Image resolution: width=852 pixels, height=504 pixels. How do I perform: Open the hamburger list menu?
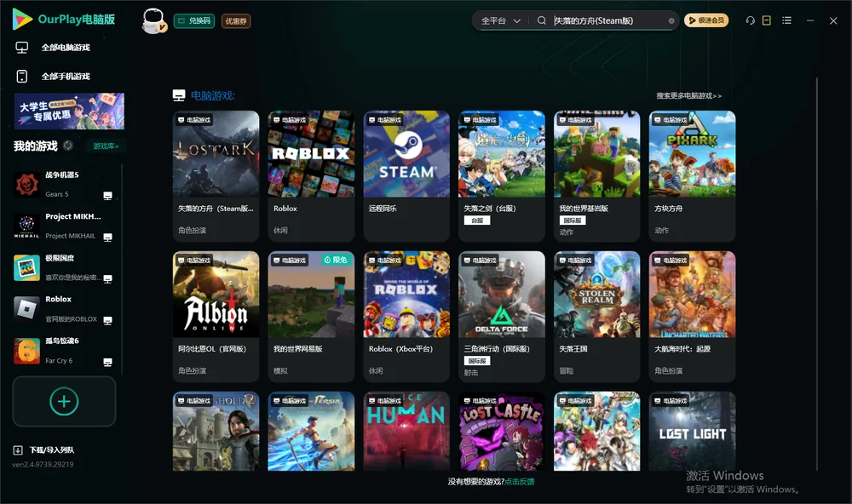[786, 20]
